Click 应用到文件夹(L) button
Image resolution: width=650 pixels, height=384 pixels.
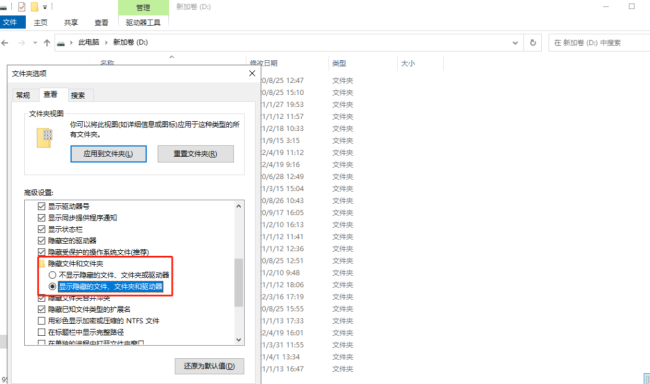coord(108,154)
